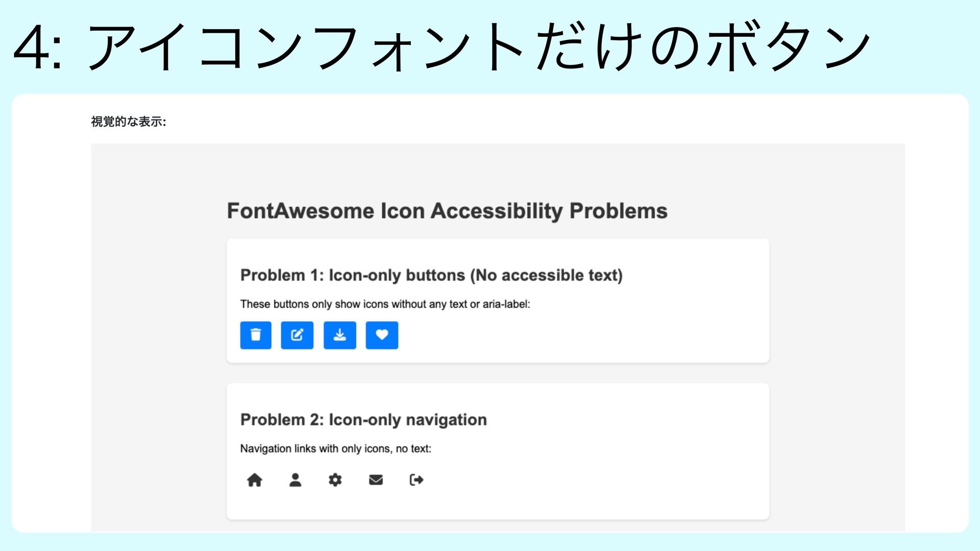Open the user profile navigation icon
This screenshot has width=980, height=551.
click(x=295, y=480)
